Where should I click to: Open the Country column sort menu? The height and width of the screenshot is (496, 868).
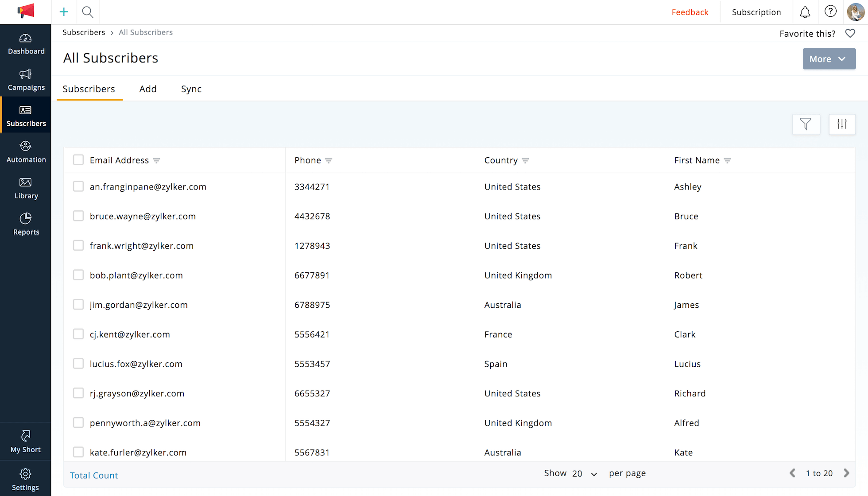tap(525, 161)
